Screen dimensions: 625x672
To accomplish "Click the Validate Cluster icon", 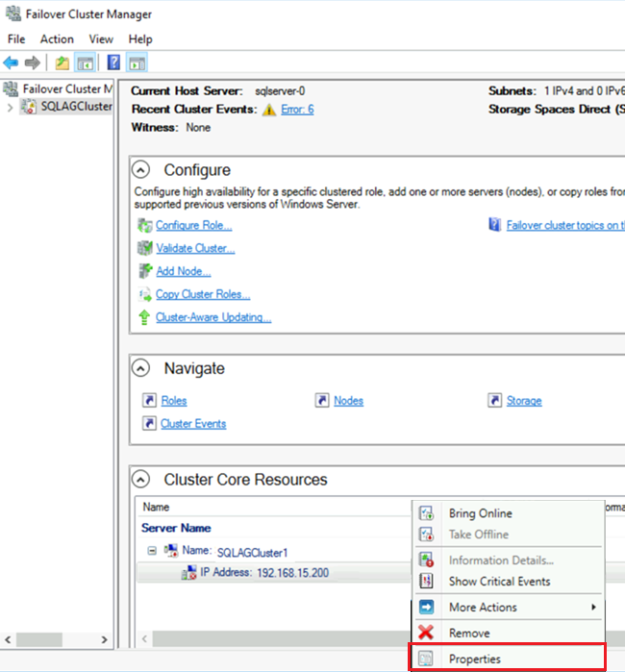I will 145,248.
